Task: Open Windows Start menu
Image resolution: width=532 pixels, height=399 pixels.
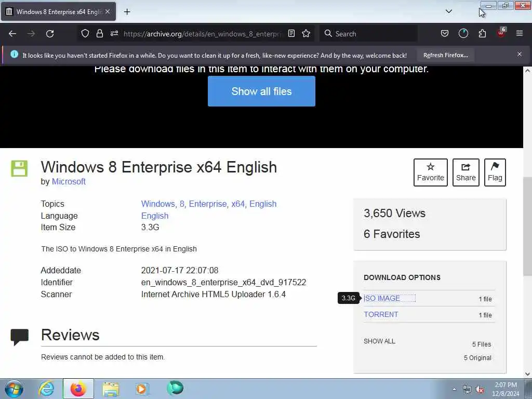Action: click(14, 389)
